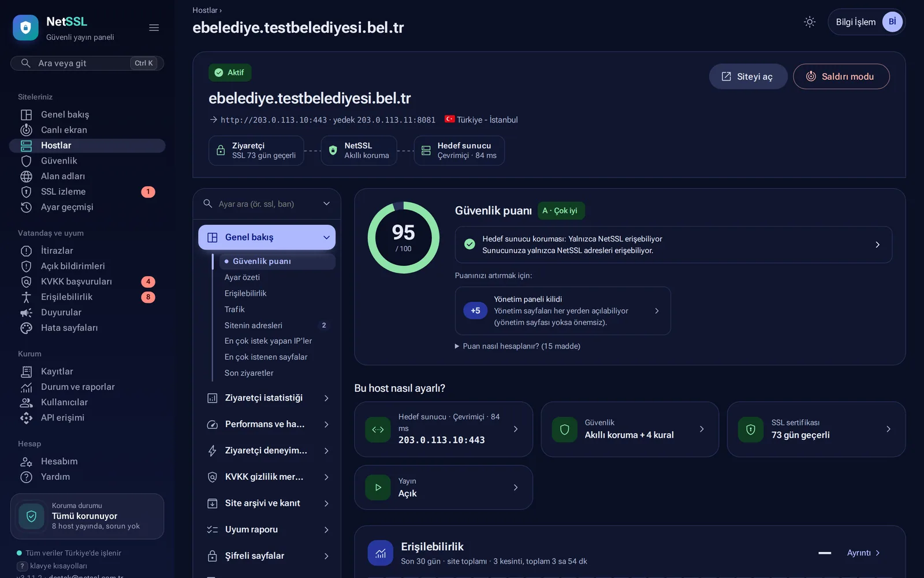Click the 95/100 security score ring
This screenshot has height=578, width=924.
pyautogui.click(x=404, y=238)
